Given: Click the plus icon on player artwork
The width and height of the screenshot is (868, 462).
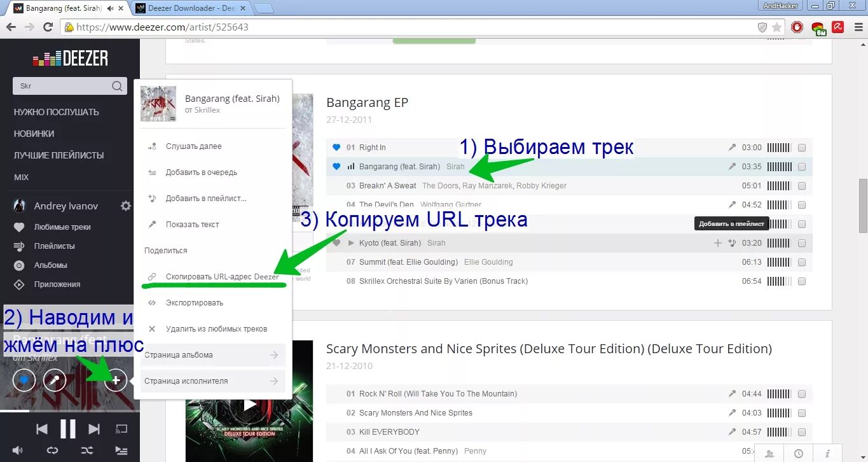Looking at the screenshot, I should point(116,381).
